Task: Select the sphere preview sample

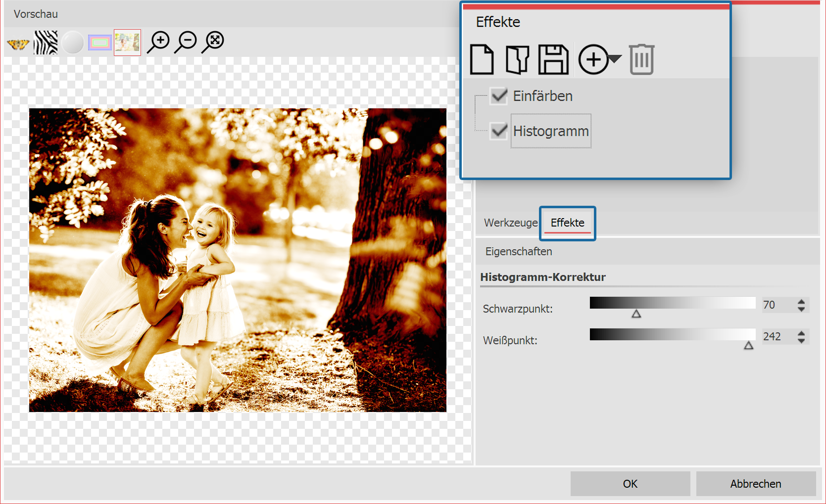Action: [x=72, y=42]
